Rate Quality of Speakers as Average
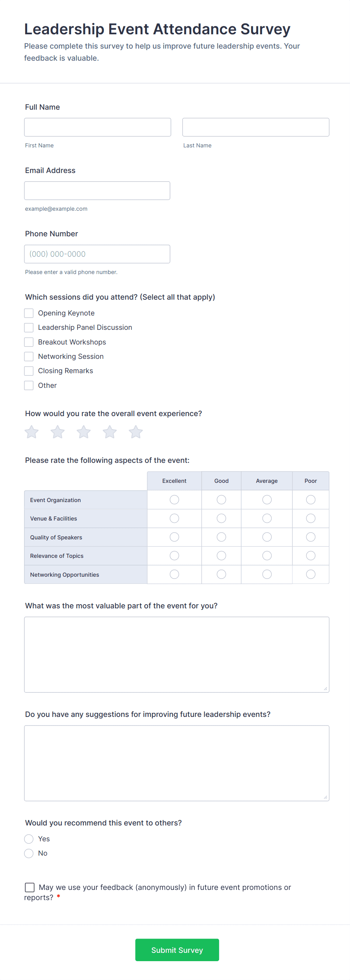This screenshot has height=980, width=350. 267,537
